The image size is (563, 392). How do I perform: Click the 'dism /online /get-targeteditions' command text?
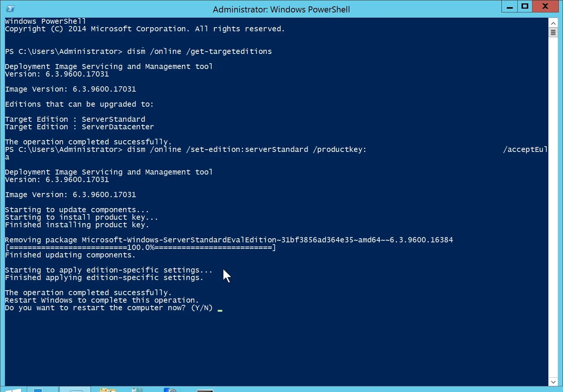point(200,51)
